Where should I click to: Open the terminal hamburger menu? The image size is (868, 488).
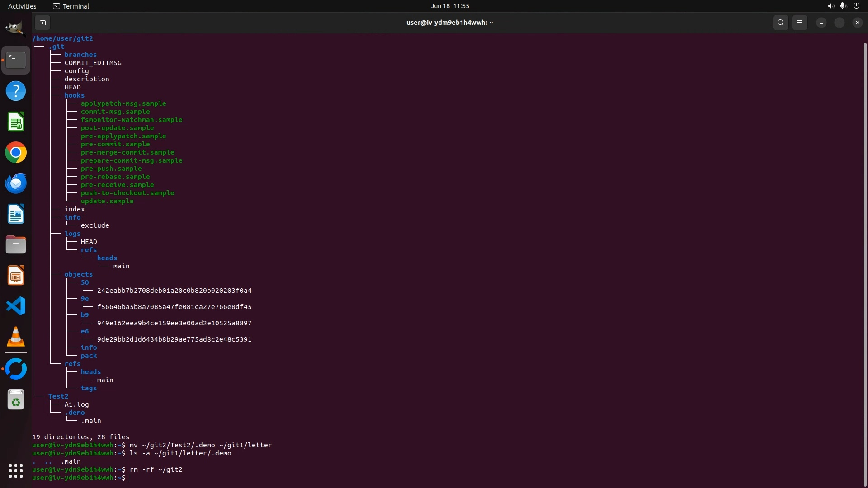pyautogui.click(x=799, y=23)
